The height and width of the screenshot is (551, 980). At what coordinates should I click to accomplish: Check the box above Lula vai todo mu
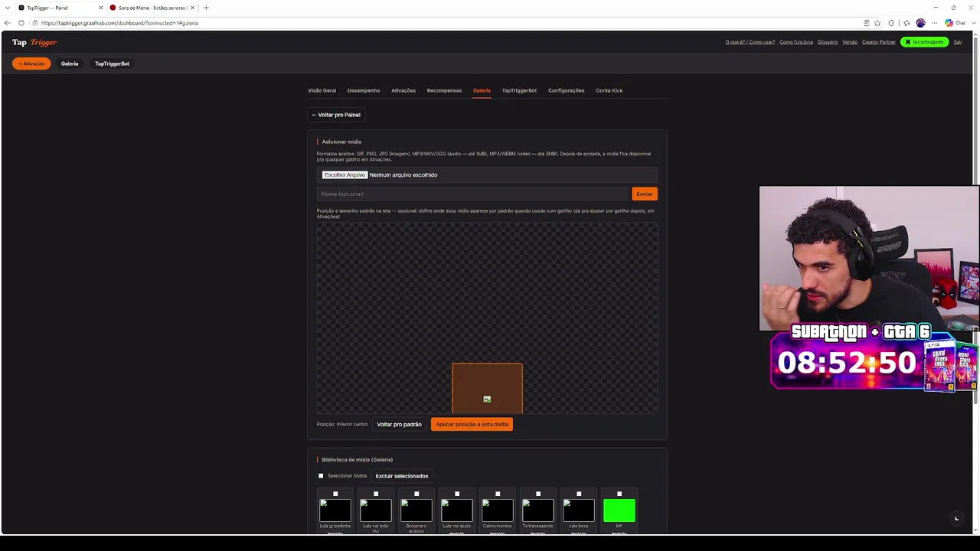(x=376, y=494)
